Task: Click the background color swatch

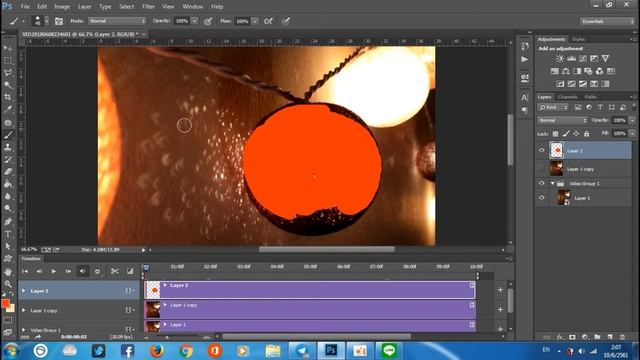Action: pos(11,309)
